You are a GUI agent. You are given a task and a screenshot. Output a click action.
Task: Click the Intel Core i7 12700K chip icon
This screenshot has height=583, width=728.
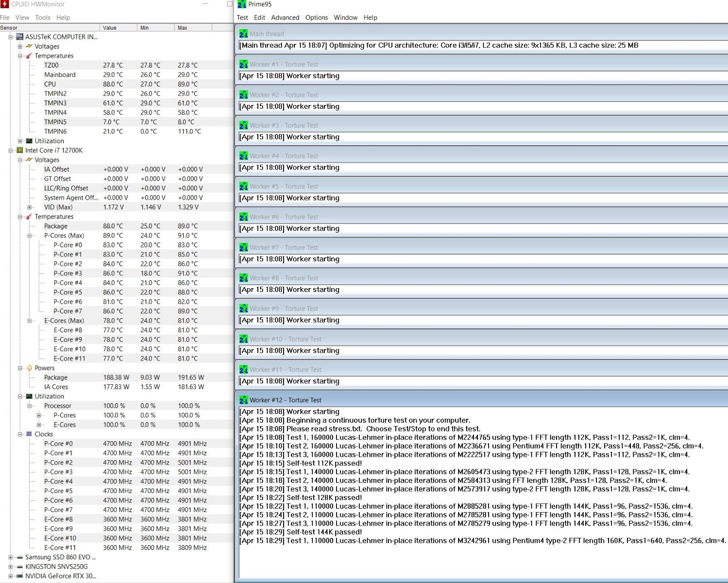point(20,151)
